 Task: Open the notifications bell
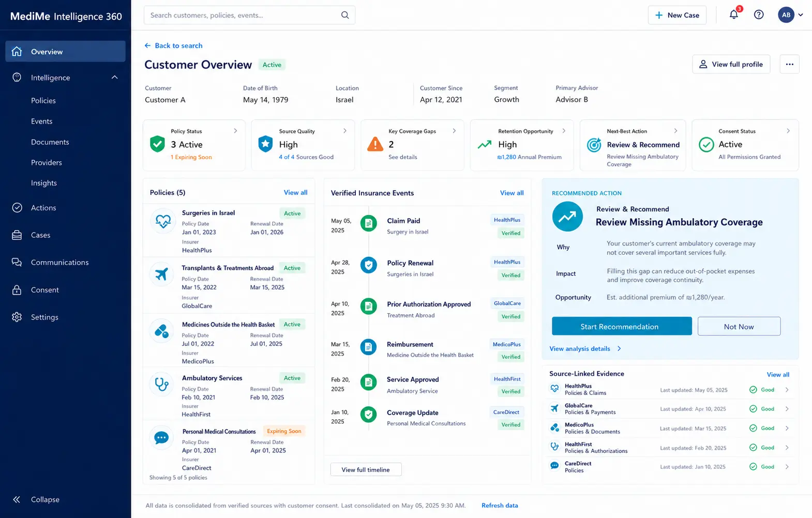(734, 14)
